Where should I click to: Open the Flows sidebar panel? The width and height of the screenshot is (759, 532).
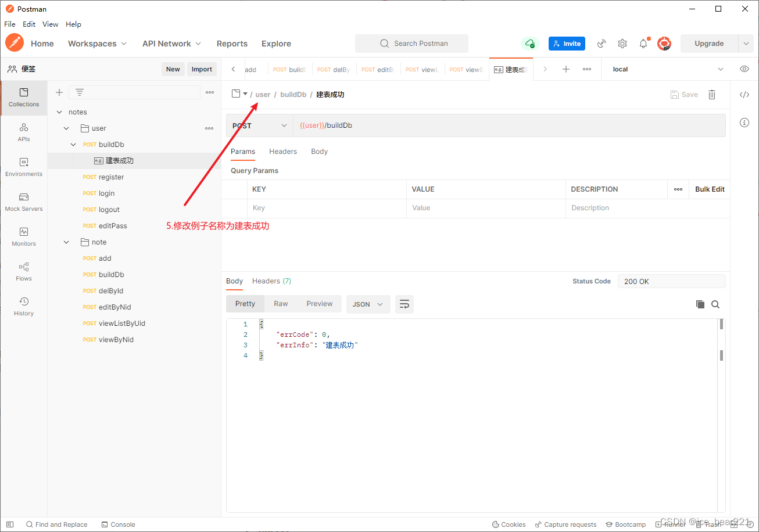coord(24,272)
